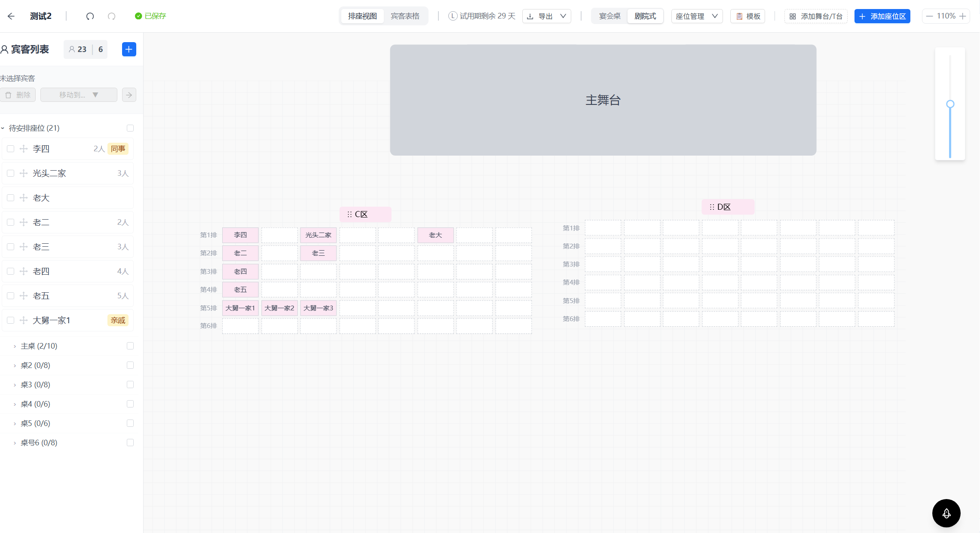
Task: Click the vertical slider handle
Action: coord(950,104)
